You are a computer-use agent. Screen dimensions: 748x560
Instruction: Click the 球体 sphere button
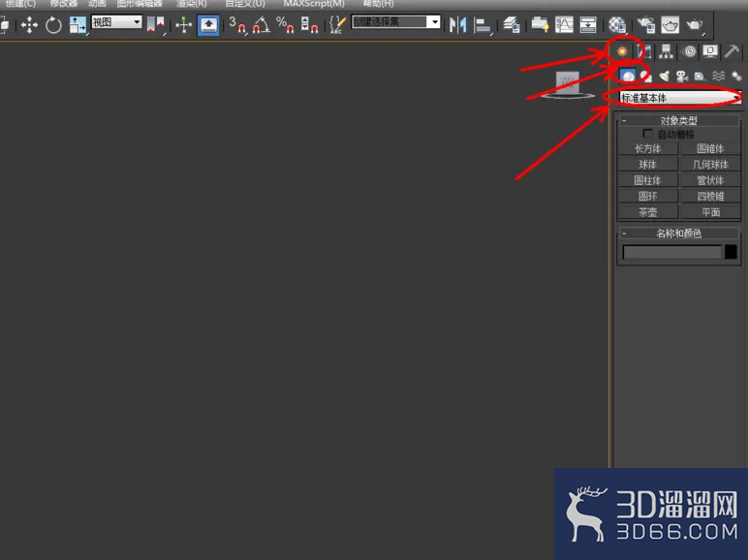click(648, 165)
